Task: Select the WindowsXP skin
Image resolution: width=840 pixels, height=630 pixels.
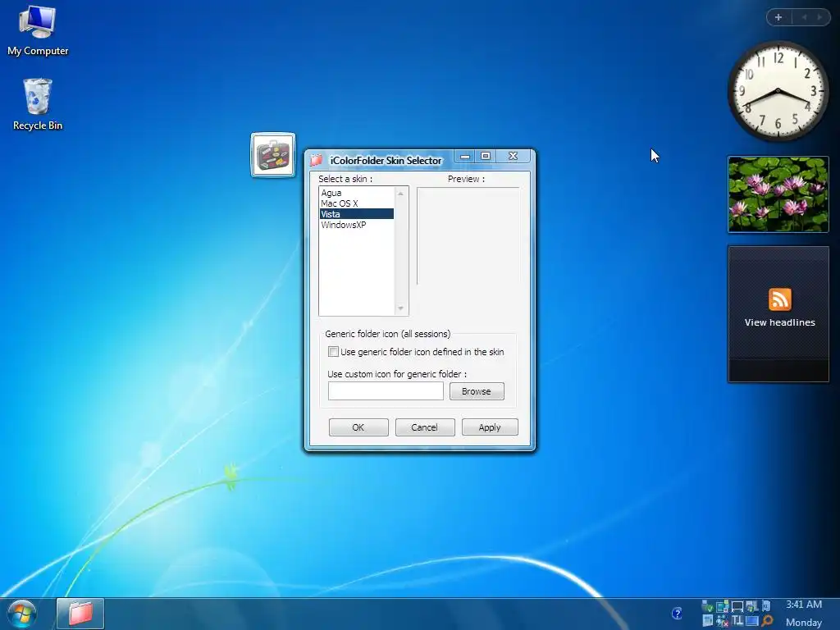Action: (356, 225)
